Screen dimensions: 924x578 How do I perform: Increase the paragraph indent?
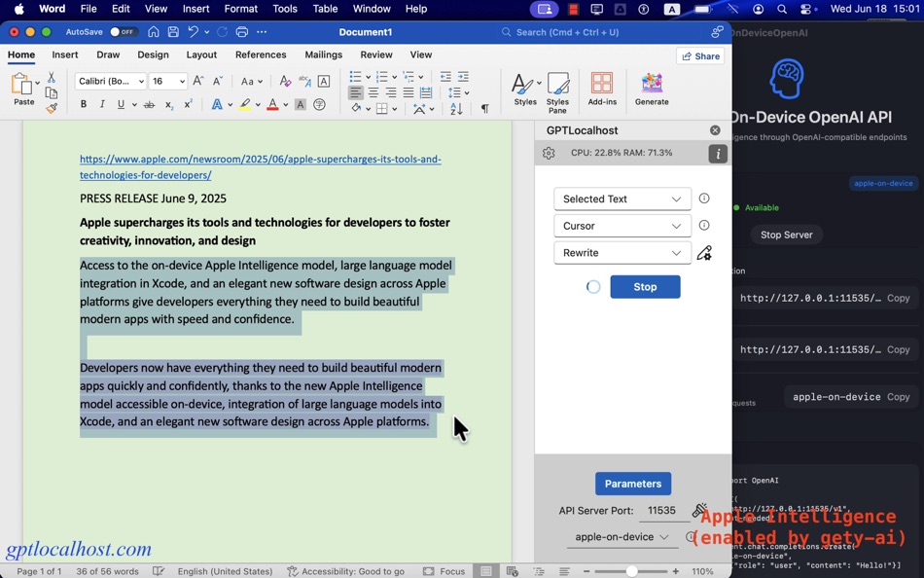[x=463, y=77]
